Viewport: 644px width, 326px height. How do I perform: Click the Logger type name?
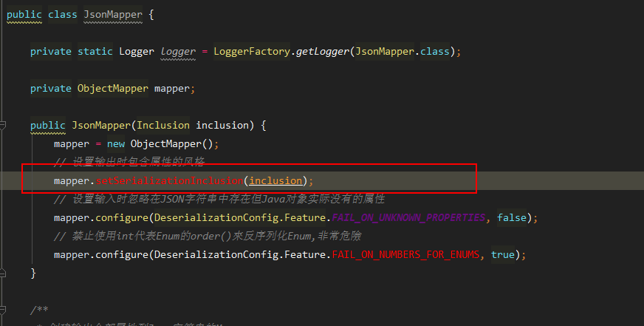tap(137, 52)
